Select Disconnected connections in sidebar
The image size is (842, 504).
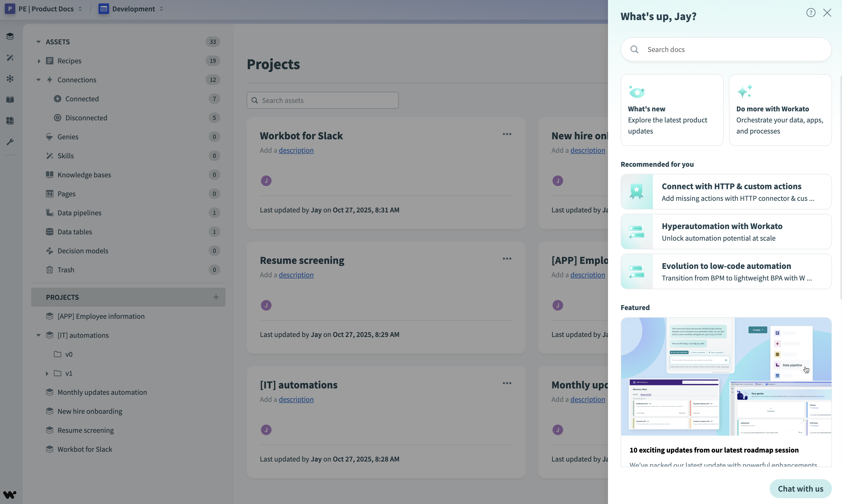coord(86,118)
